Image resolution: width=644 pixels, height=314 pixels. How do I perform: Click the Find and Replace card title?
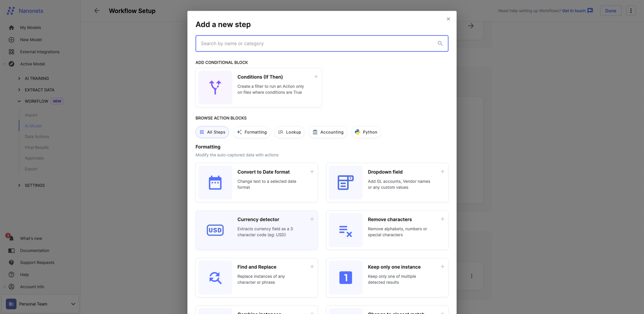257,267
